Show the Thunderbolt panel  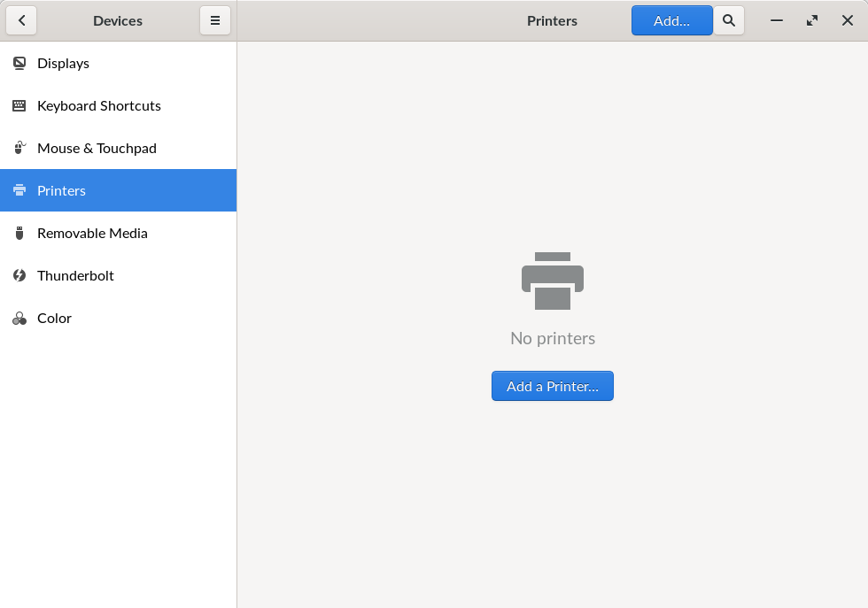coord(118,275)
